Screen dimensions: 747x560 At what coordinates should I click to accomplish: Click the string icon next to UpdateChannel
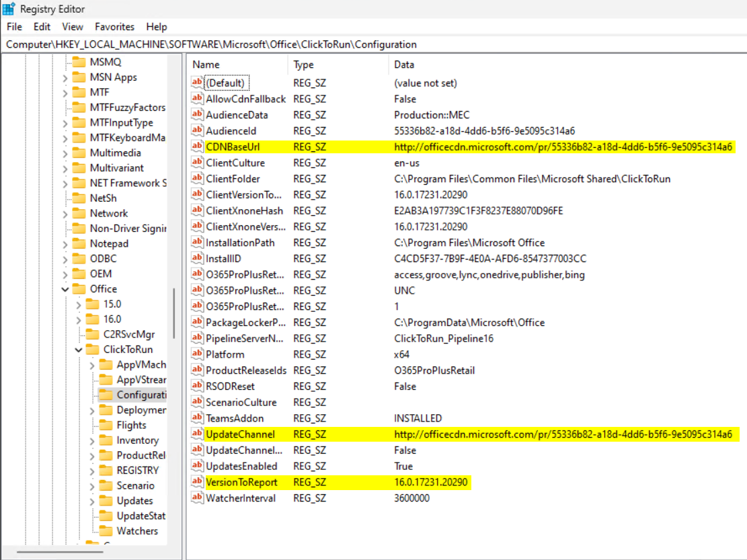(197, 434)
